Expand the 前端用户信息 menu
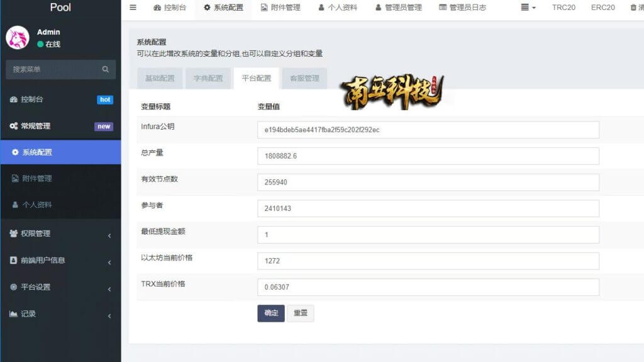The height and width of the screenshot is (362, 644). coord(61,261)
